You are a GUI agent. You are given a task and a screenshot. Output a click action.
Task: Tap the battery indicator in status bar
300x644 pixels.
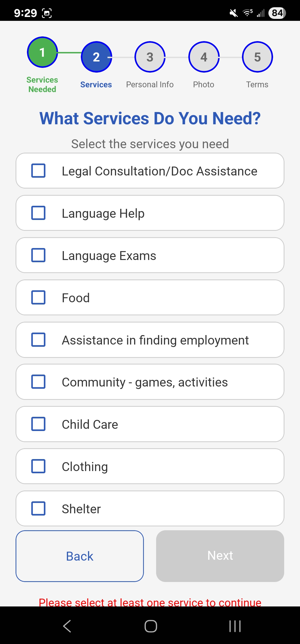(277, 13)
